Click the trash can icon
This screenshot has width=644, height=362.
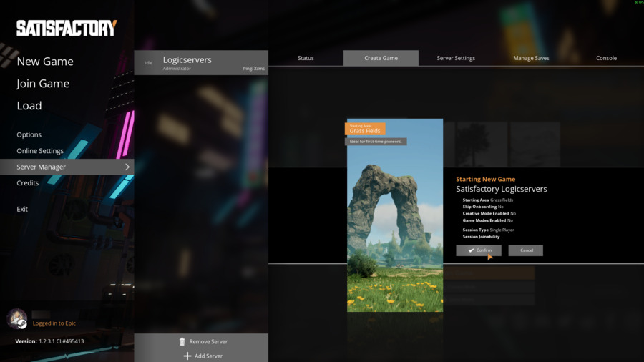182,341
